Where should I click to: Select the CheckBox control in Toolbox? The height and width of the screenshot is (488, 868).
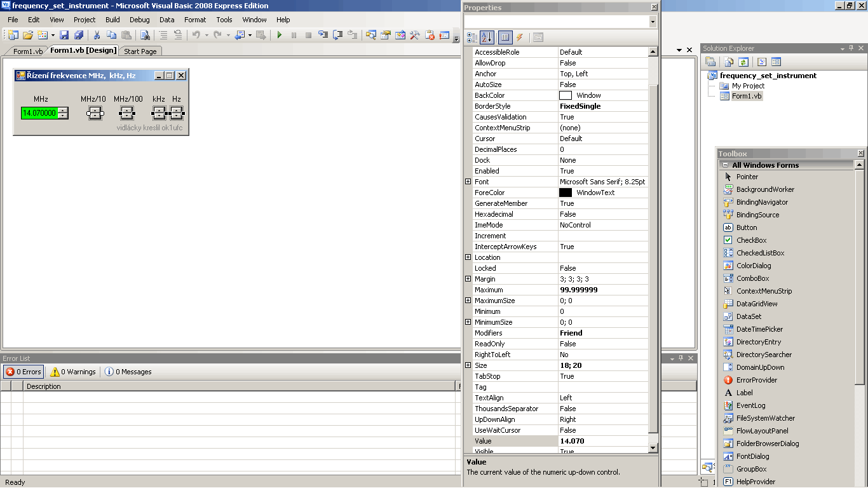point(751,240)
